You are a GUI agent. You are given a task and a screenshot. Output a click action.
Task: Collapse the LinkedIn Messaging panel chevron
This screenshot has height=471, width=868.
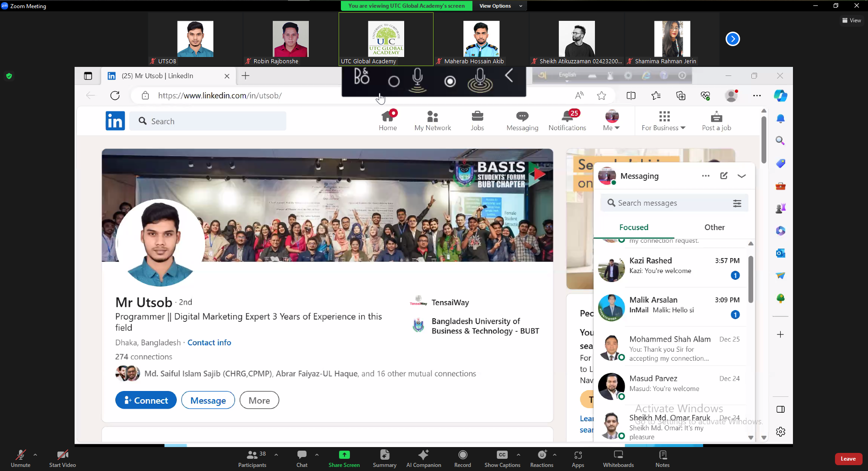point(741,176)
